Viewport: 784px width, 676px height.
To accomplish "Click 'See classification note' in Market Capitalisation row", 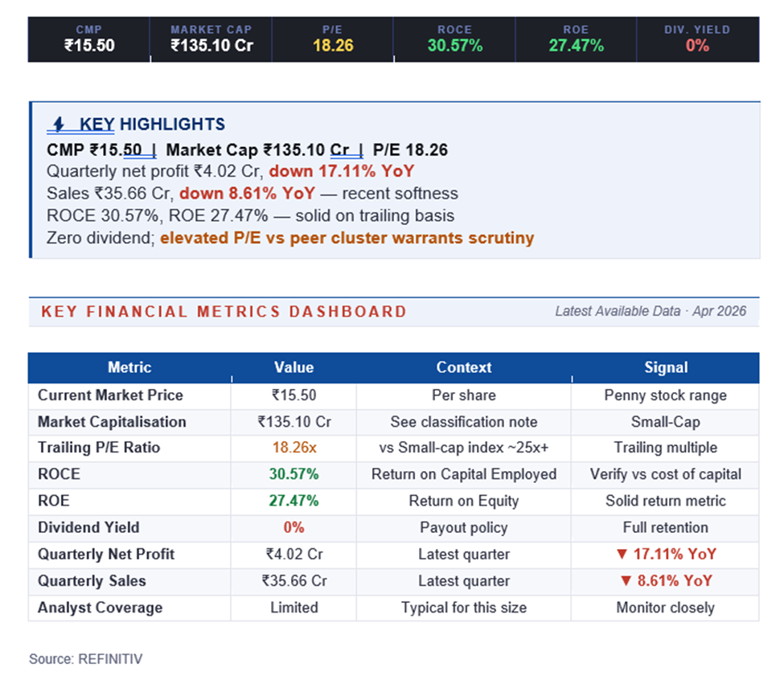I will point(463,422).
